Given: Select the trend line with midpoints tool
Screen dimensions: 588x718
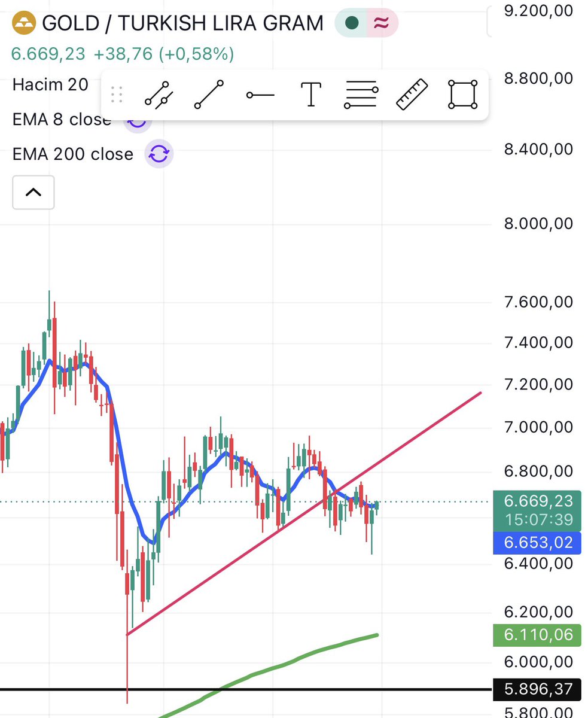Looking at the screenshot, I should tap(159, 95).
